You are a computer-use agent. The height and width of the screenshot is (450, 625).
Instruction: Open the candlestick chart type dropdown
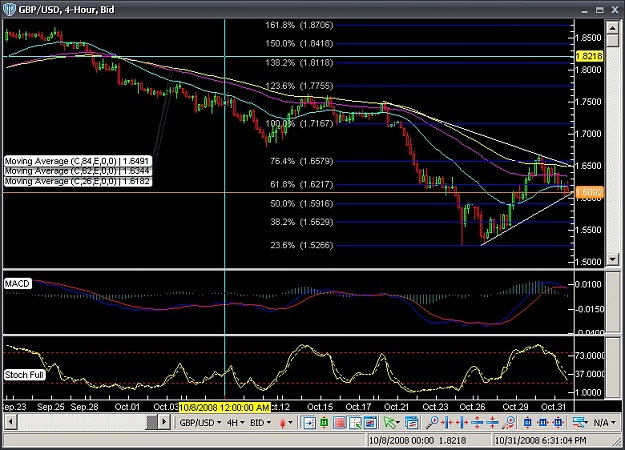[286, 422]
